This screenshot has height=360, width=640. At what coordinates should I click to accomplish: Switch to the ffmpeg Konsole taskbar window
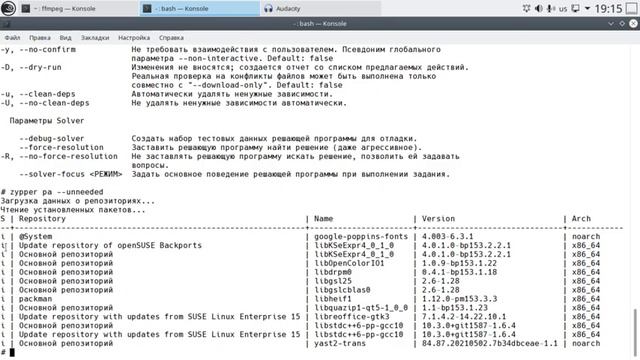pyautogui.click(x=78, y=8)
